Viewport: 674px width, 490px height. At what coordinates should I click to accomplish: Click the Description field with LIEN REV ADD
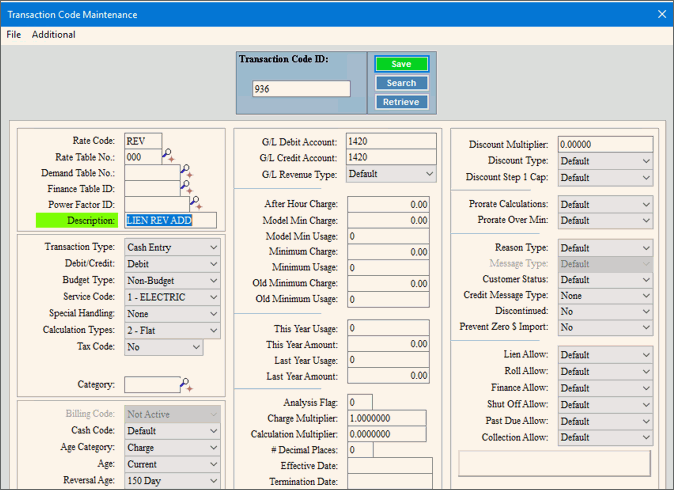[x=171, y=220]
